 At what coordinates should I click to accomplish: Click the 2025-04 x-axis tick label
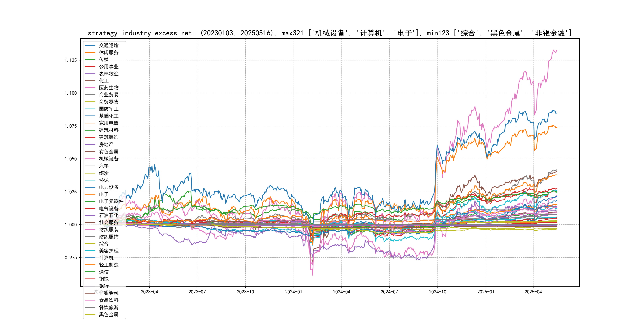click(x=533, y=292)
